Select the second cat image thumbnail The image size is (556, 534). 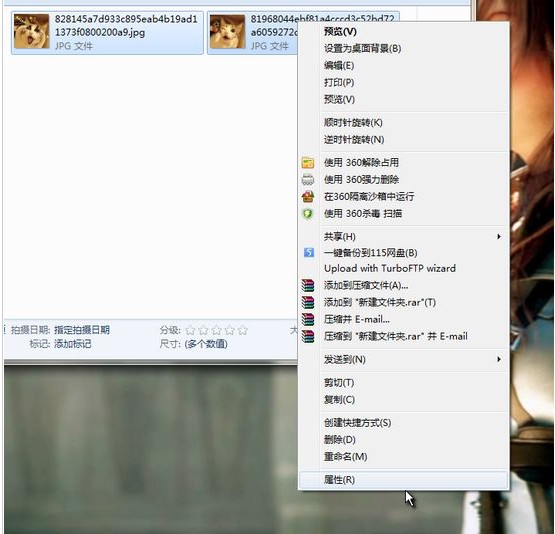coord(228,31)
